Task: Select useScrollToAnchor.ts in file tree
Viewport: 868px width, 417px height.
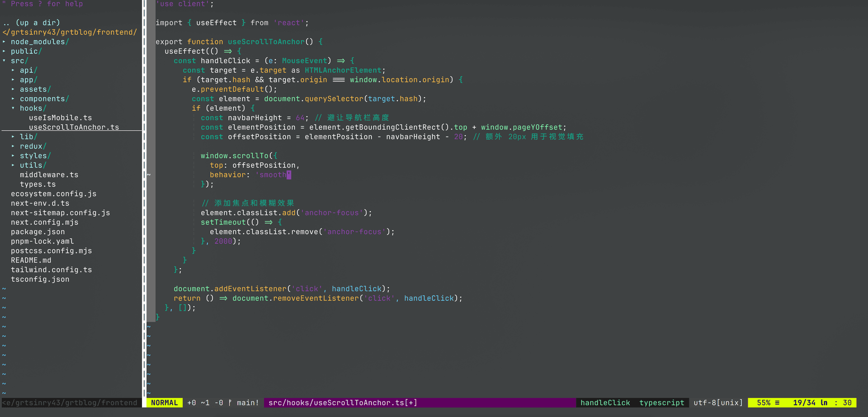Action: pyautogui.click(x=74, y=127)
